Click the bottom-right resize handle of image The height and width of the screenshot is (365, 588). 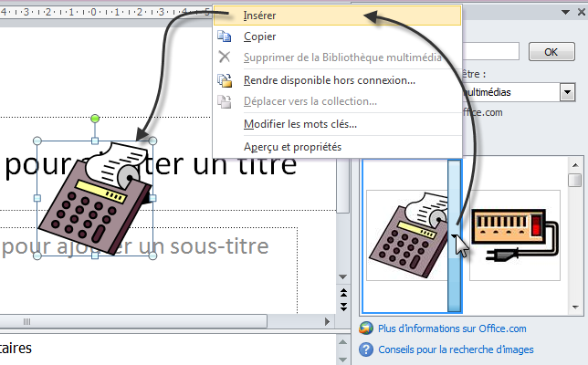click(x=152, y=255)
